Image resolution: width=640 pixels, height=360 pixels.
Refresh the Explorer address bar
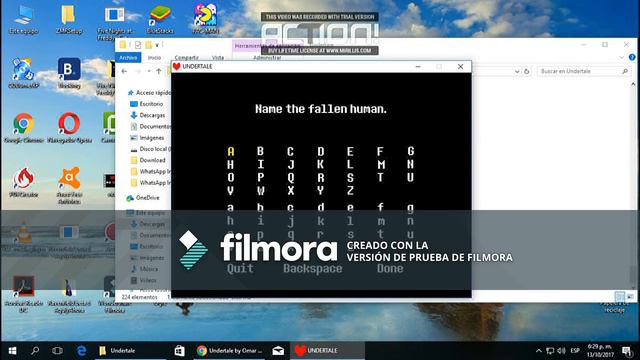pos(527,71)
